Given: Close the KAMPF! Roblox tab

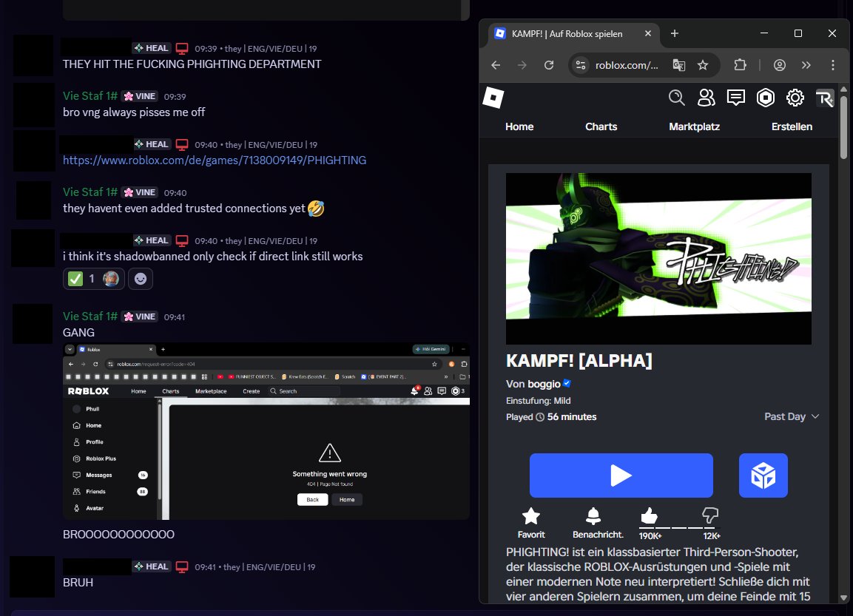Looking at the screenshot, I should tap(648, 34).
